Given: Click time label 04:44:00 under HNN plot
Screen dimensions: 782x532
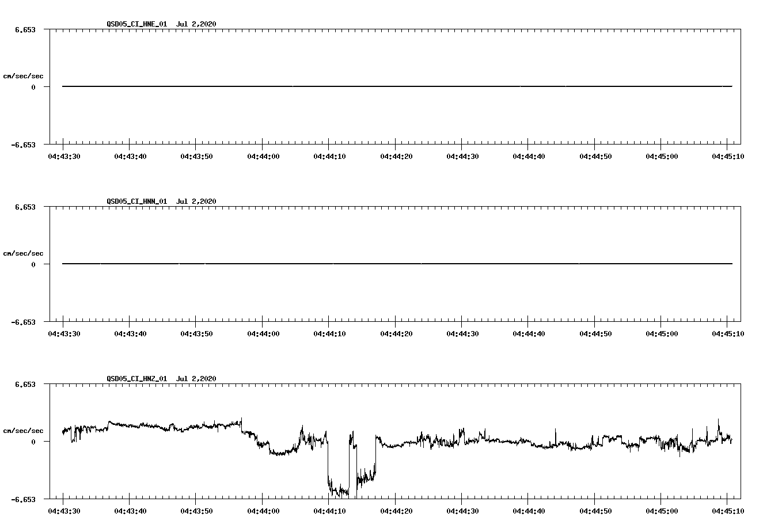Looking at the screenshot, I should pyautogui.click(x=263, y=334).
